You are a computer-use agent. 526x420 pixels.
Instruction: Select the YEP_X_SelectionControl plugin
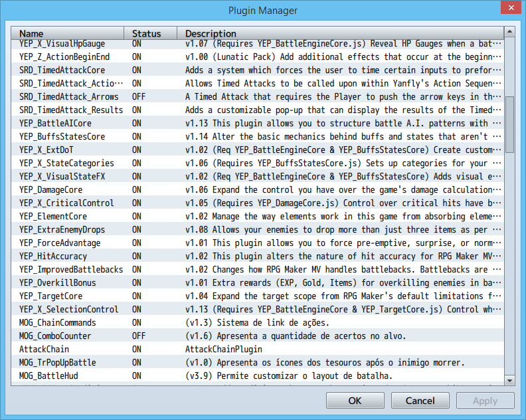(257, 310)
